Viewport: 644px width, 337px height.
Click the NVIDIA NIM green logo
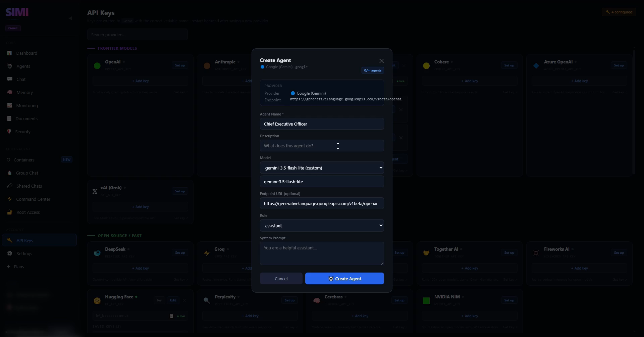click(426, 301)
